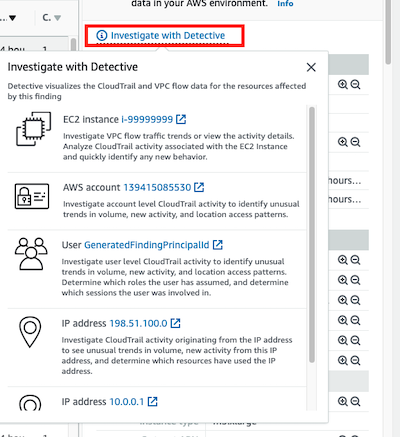400x437 pixels.
Task: Click text 'Investigate VPC flow traffic trends'
Action: click(x=127, y=136)
